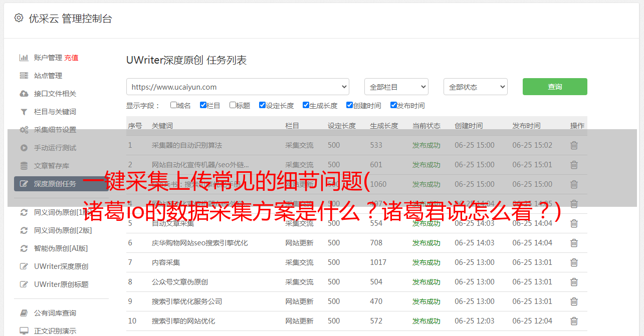Screen dimensions: 644x336
Task: Click the filter icon for 栏目与关键词
Action: [24, 112]
